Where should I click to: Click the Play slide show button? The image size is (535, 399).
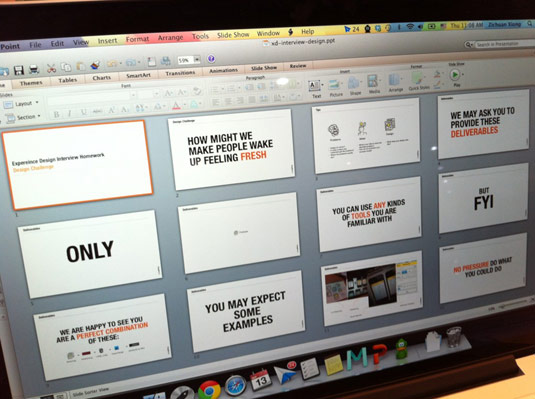pyautogui.click(x=455, y=74)
